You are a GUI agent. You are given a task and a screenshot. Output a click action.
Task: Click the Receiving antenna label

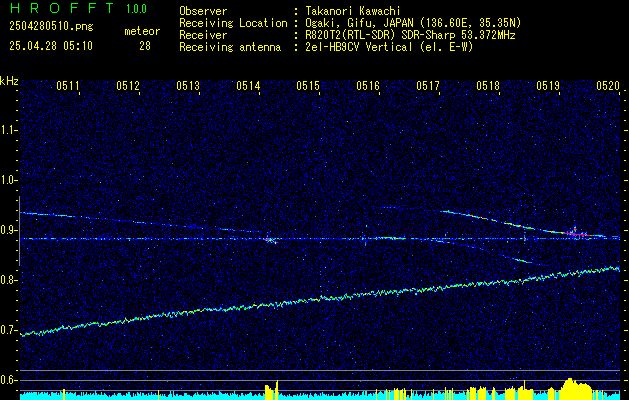[230, 47]
